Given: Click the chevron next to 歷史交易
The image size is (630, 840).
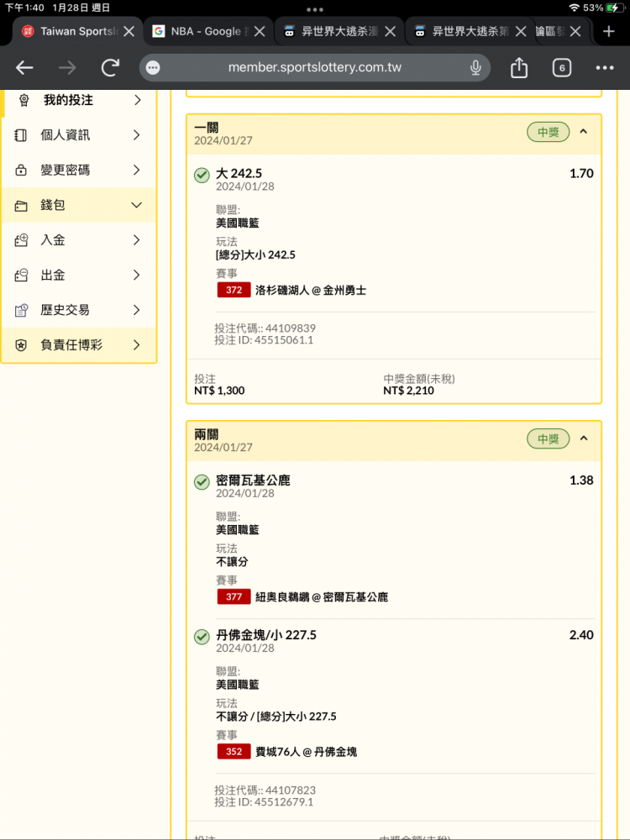Looking at the screenshot, I should point(137,310).
